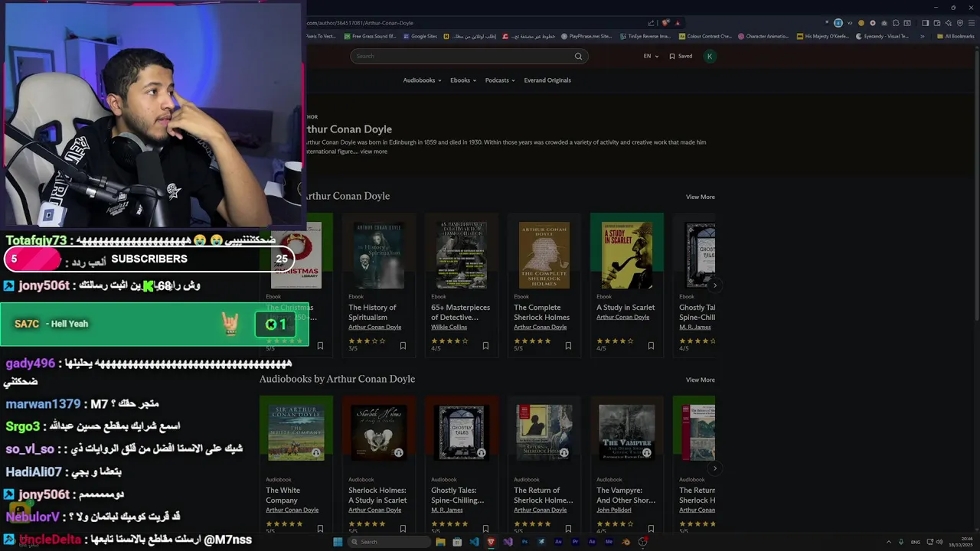Click the share icon in the address bar
The height and width of the screenshot is (551, 980).
coord(652,23)
